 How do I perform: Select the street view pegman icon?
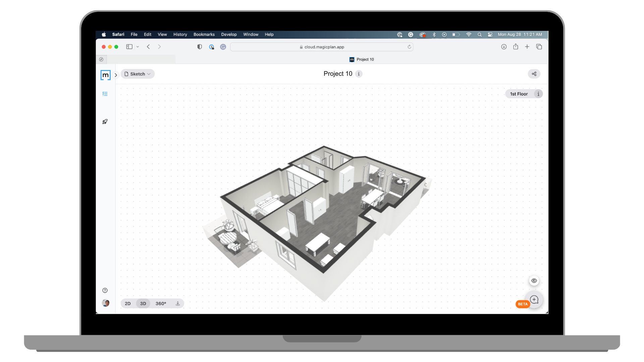177,303
